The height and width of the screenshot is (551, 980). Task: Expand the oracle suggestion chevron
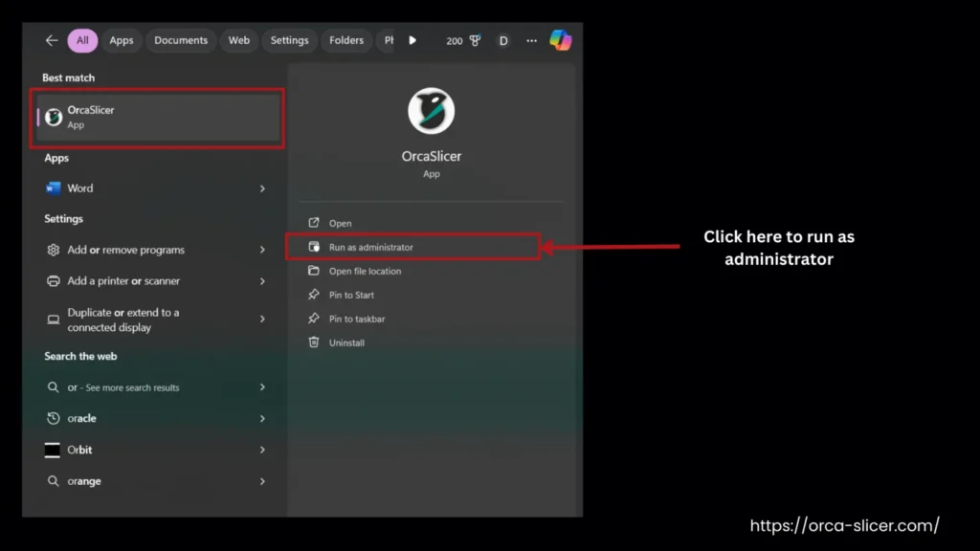262,419
